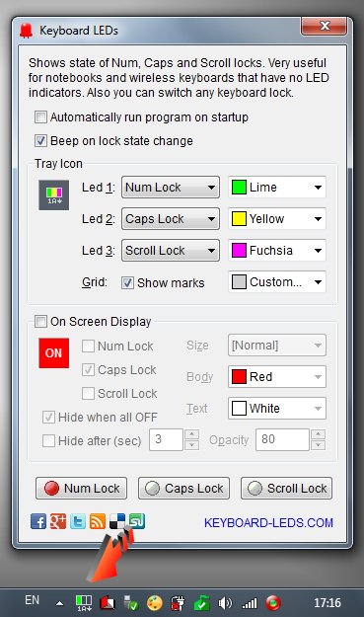The width and height of the screenshot is (364, 617).
Task: Visit the KEYBOARD-LEDS.COM link
Action: (268, 523)
